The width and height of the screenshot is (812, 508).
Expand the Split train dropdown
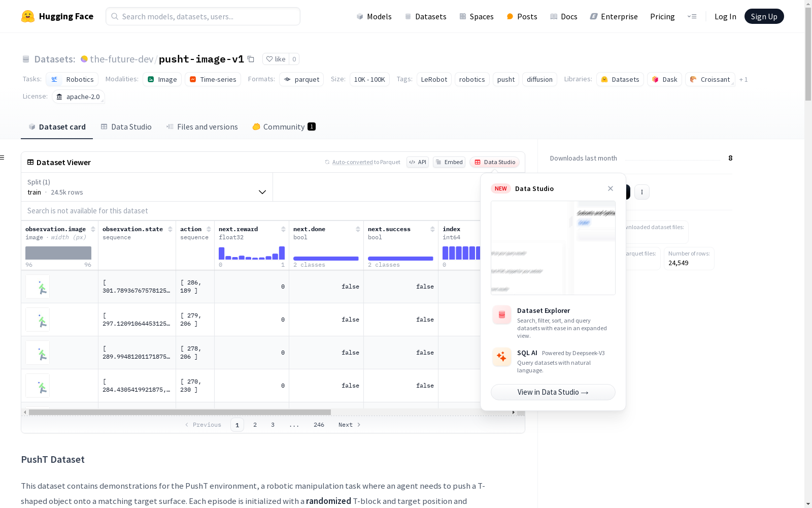point(147,187)
